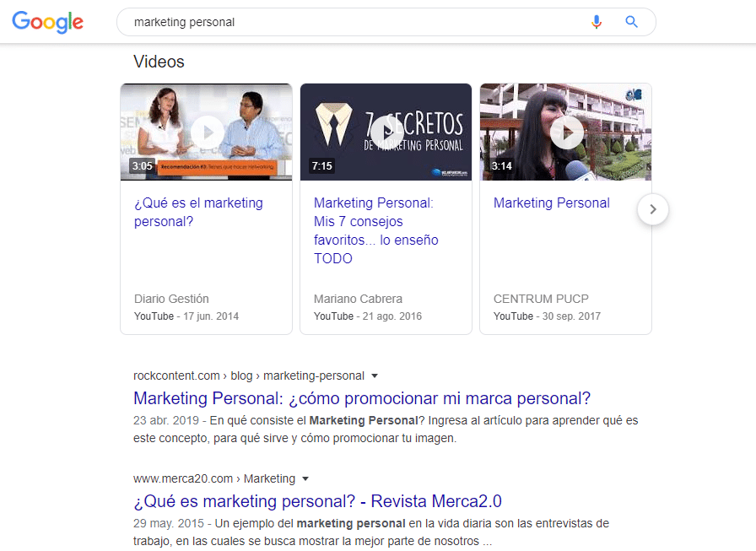Open '¿Qué es el marketing personal?' video link
756x551 pixels.
[x=198, y=212]
